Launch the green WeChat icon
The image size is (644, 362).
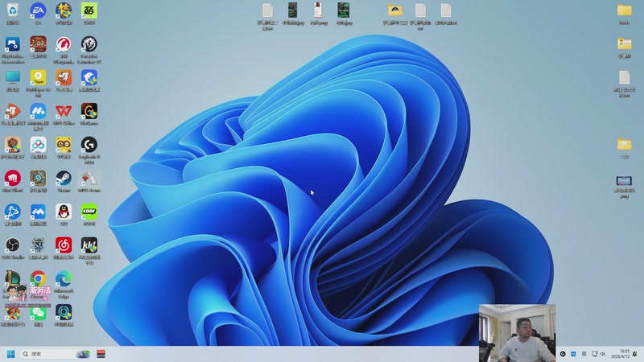(38, 313)
